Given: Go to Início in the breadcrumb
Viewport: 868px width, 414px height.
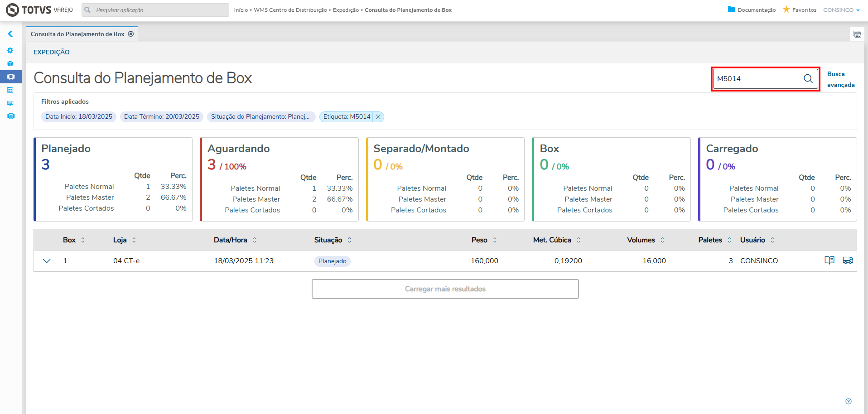Looking at the screenshot, I should [x=241, y=10].
